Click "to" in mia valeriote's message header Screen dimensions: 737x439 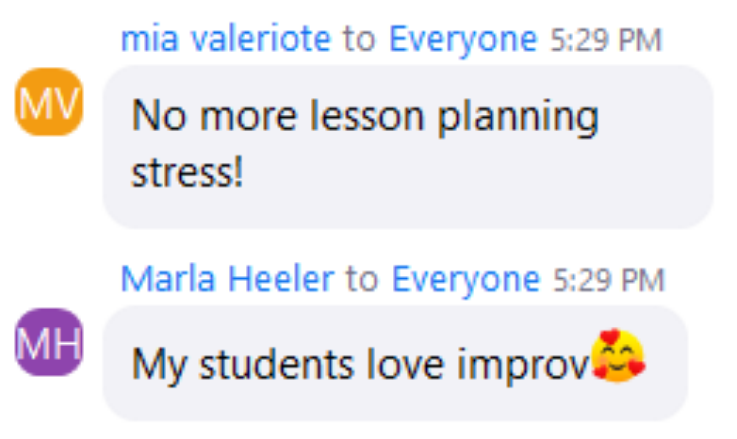point(358,40)
